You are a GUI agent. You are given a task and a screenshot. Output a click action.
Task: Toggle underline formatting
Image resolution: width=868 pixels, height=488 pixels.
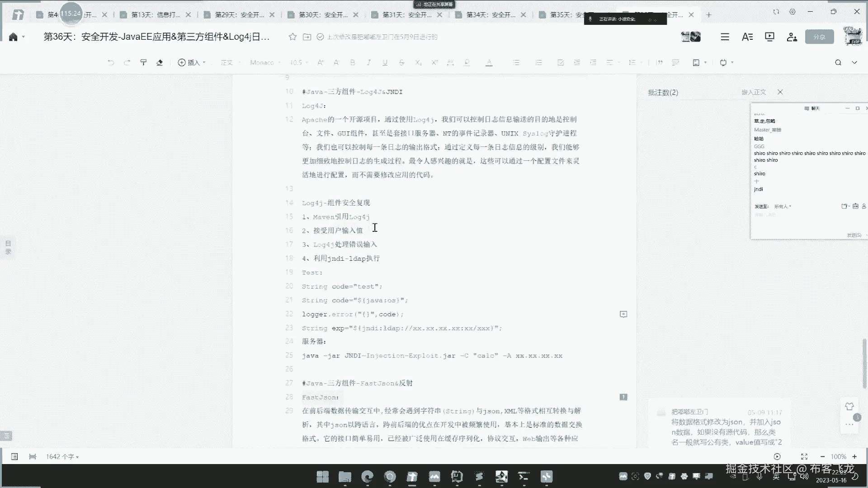[x=385, y=62]
